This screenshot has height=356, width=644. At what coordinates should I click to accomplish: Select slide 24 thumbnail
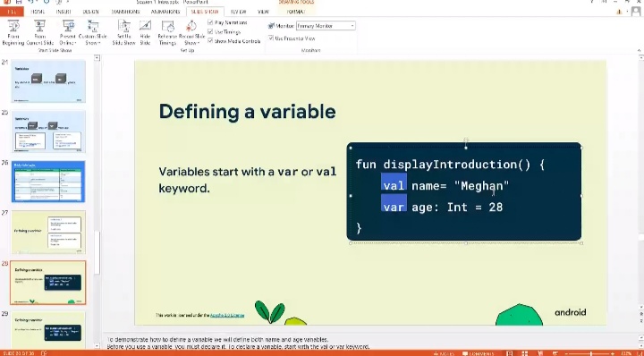point(48,81)
